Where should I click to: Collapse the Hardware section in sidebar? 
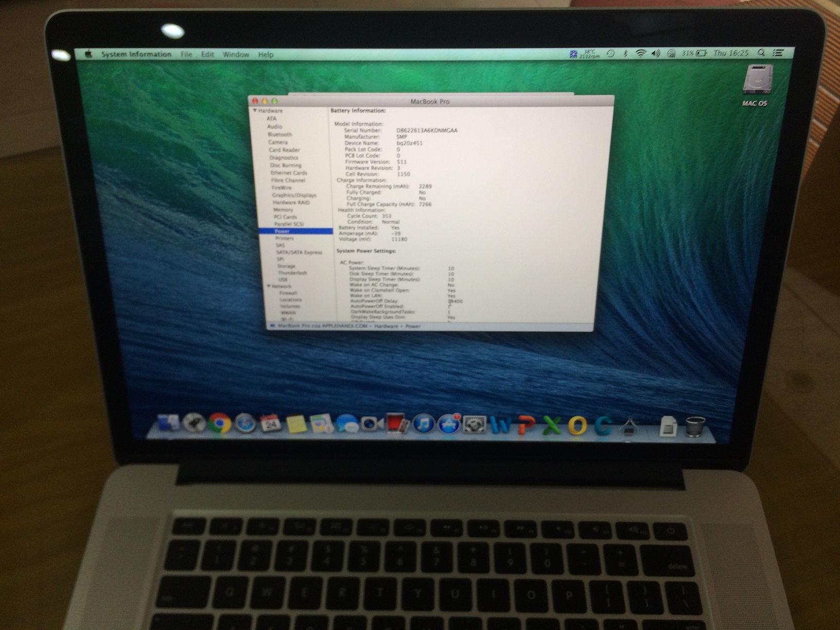click(255, 111)
